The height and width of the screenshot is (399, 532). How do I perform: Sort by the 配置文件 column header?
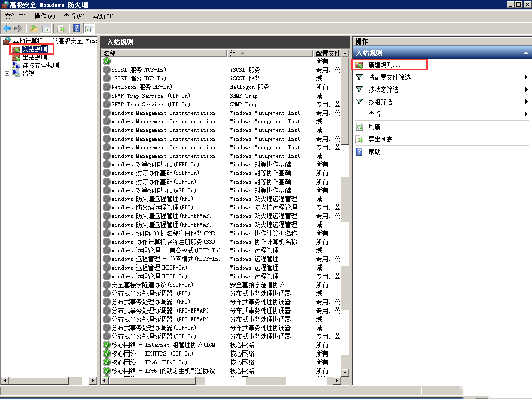point(327,53)
